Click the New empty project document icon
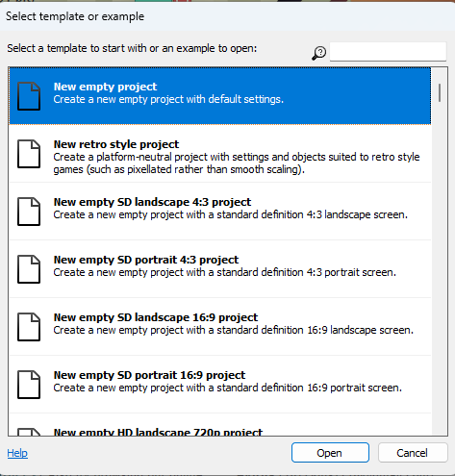This screenshot has width=455, height=476. [x=29, y=96]
